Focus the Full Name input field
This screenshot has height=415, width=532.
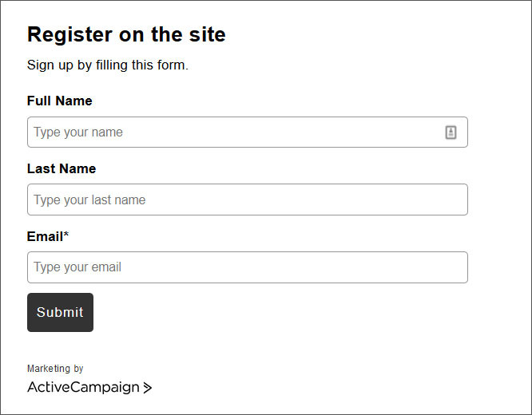pos(248,132)
